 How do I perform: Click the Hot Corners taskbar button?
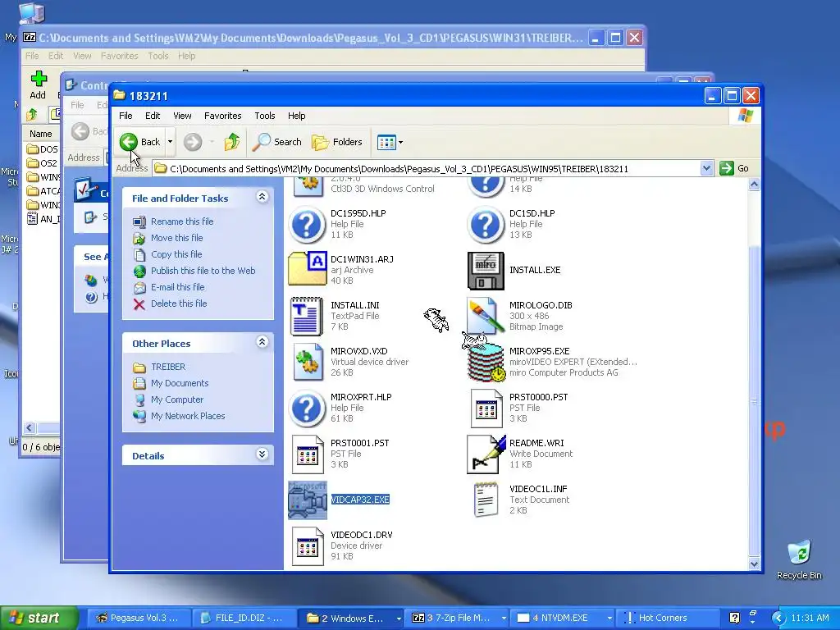tap(668, 618)
